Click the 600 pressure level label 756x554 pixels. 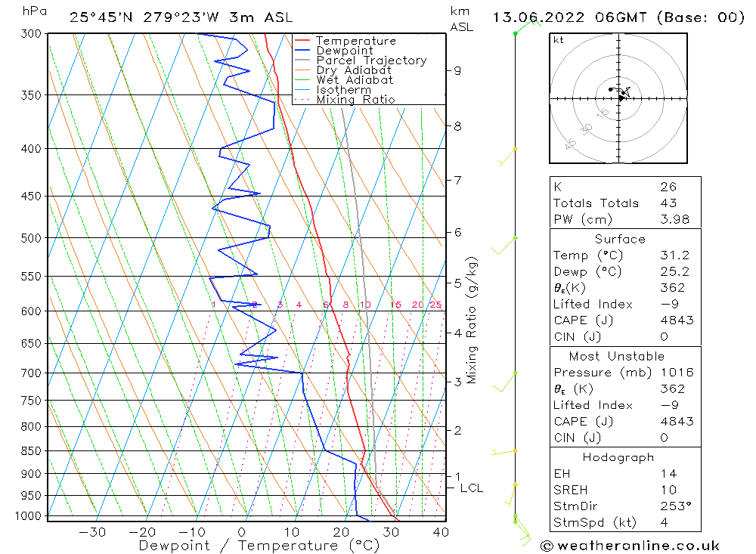coord(31,311)
